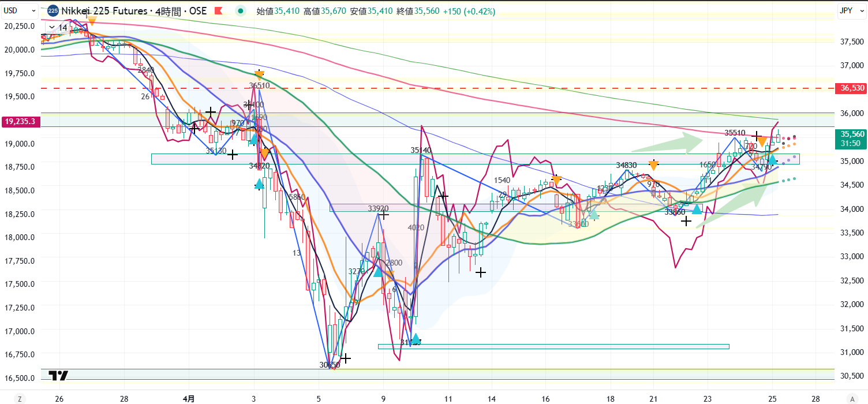Click the 14 date label on time axis

(492, 398)
